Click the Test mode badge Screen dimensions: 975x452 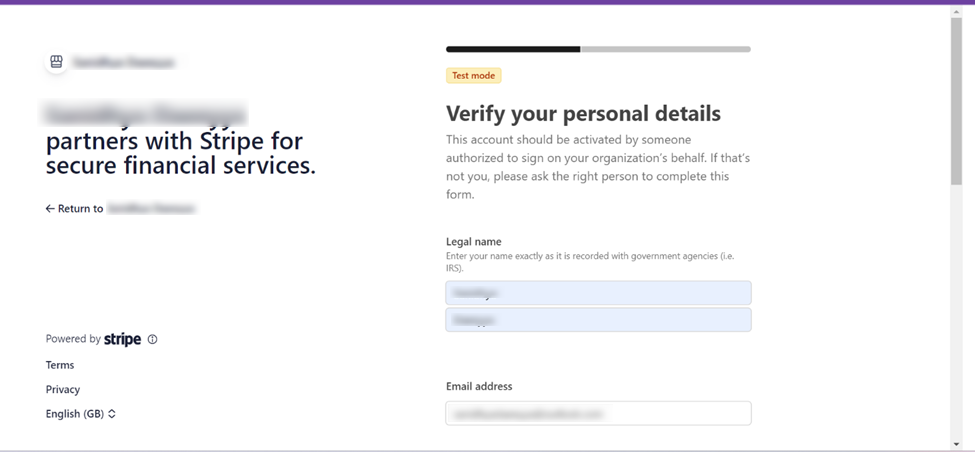point(473,76)
